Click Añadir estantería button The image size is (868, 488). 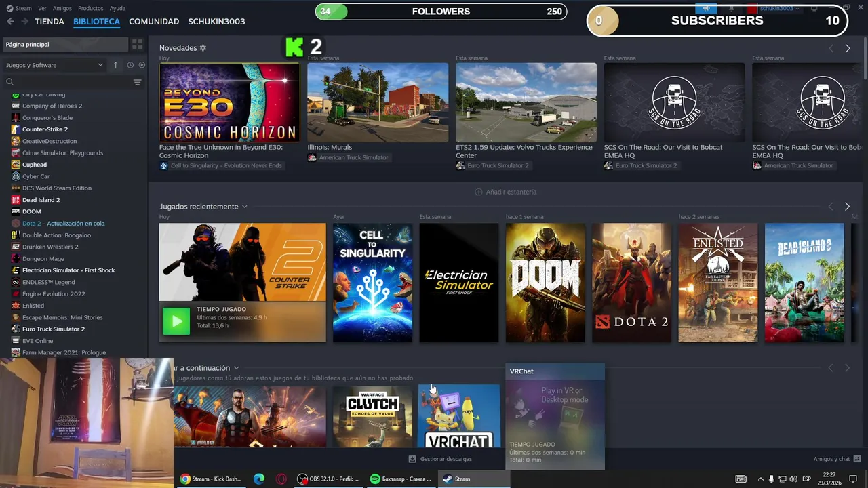506,192
